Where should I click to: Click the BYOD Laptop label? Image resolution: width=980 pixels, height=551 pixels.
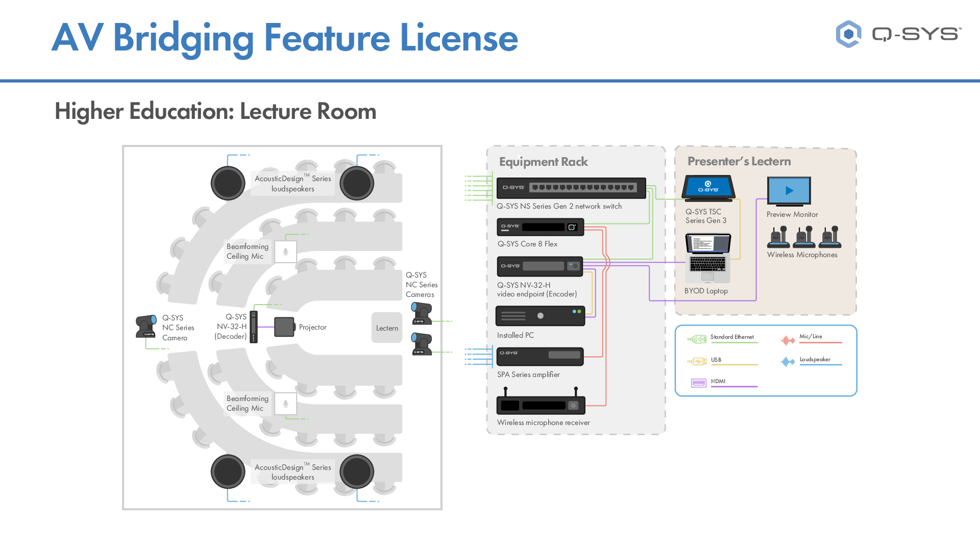706,291
